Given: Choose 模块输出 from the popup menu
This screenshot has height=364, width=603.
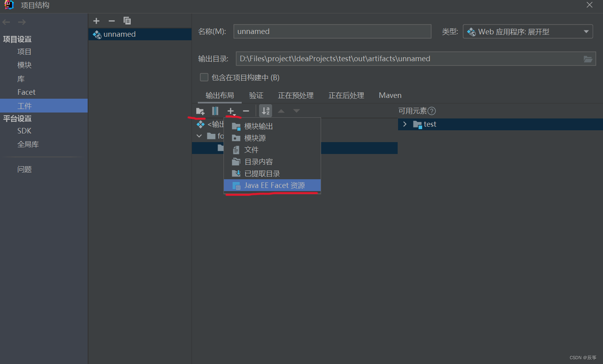Looking at the screenshot, I should coord(272,126).
